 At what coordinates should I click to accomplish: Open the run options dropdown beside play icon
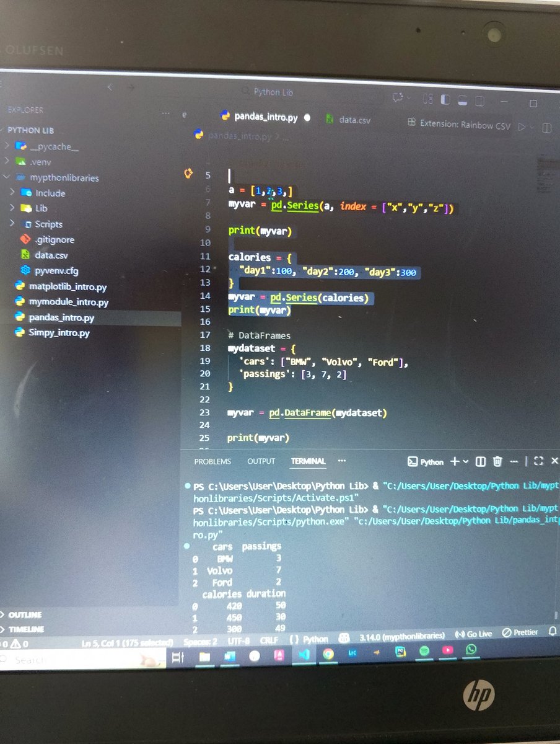[532, 127]
